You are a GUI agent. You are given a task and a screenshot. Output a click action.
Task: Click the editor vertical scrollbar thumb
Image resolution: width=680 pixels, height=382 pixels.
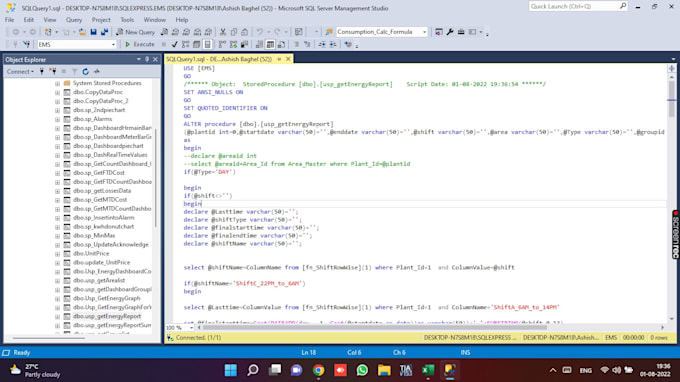[671, 98]
